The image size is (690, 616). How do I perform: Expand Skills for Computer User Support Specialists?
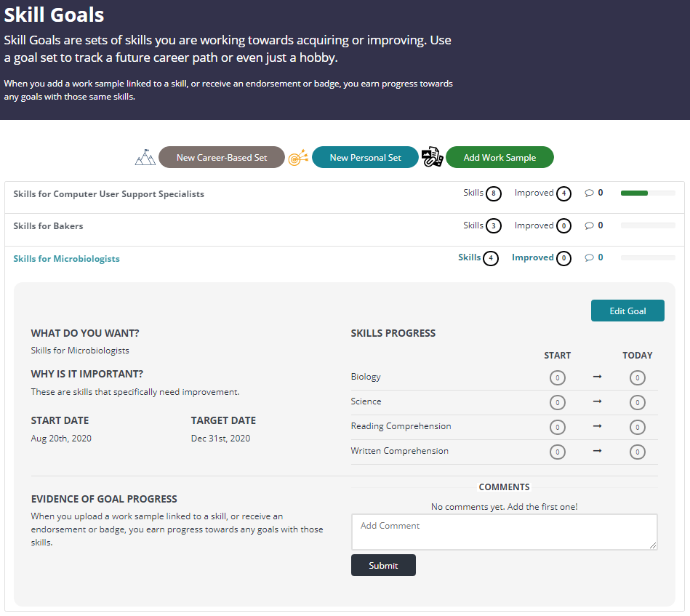108,194
